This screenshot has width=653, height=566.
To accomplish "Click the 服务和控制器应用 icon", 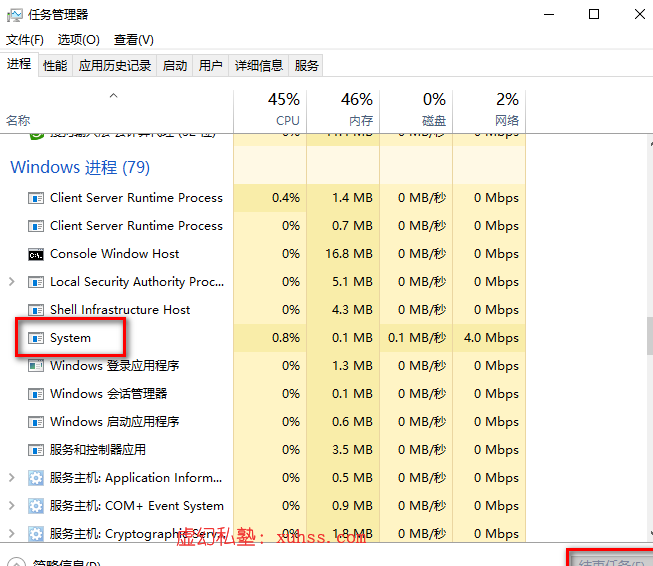I will tap(36, 450).
